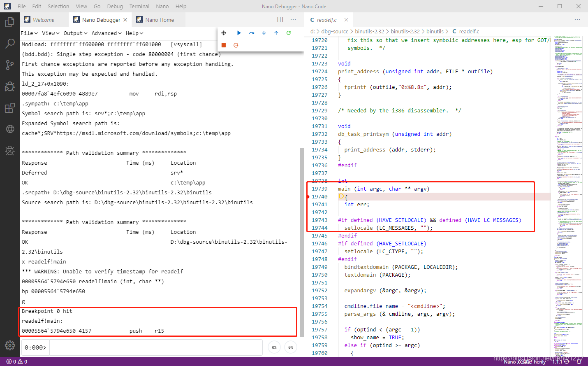Step out with the up arrow icon
Viewport: 588px width, 366px height.
[276, 33]
